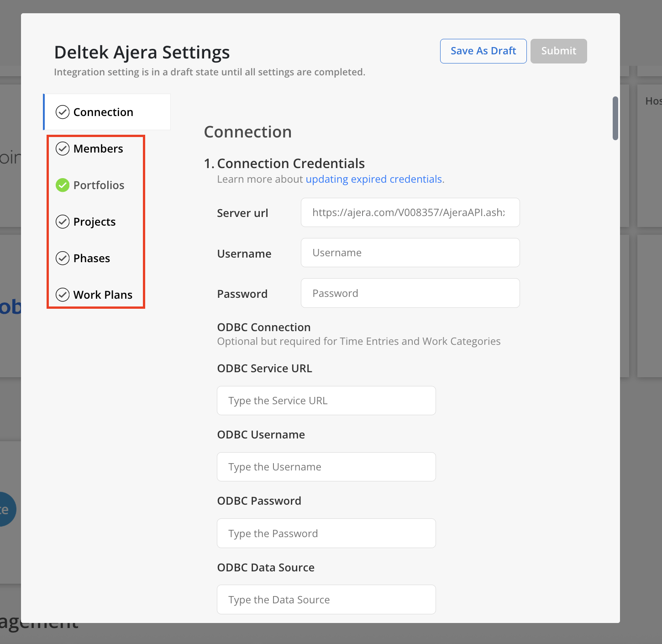Click the Submit button

pyautogui.click(x=559, y=51)
